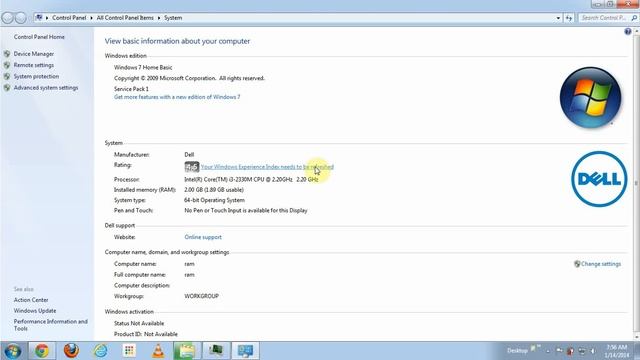
Task: Click the Device Manager shield icon
Action: 7,54
